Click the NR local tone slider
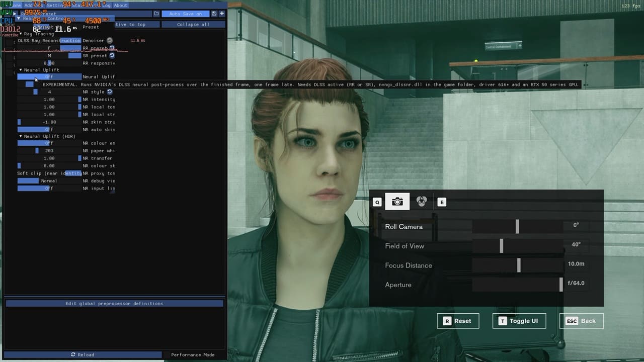Screen dimensions: 644x362 pyautogui.click(x=49, y=107)
